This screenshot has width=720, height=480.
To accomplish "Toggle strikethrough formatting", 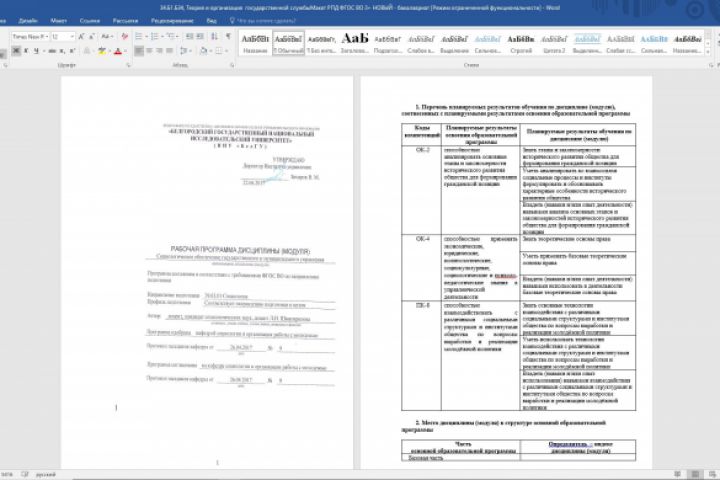I will coord(52,51).
